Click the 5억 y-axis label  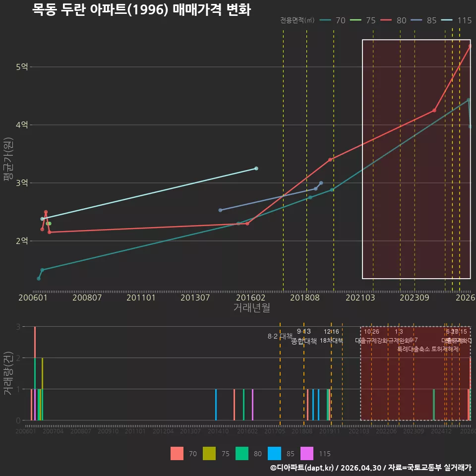point(22,67)
